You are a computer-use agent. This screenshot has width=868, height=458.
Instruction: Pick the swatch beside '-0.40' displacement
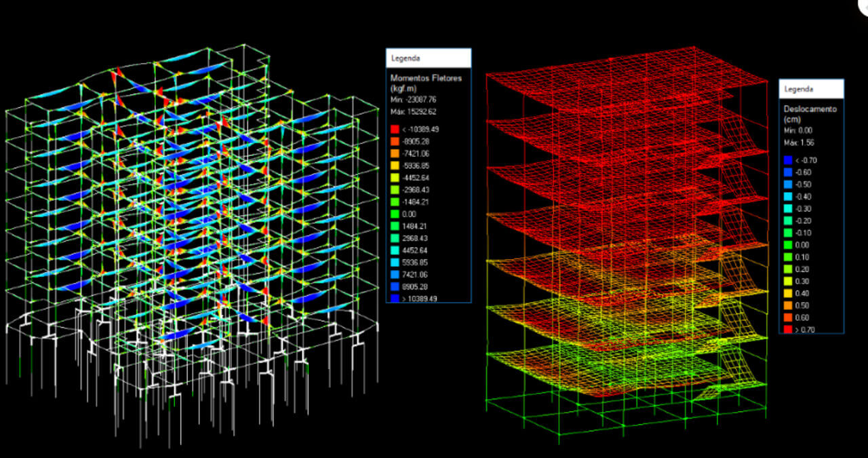pos(788,197)
